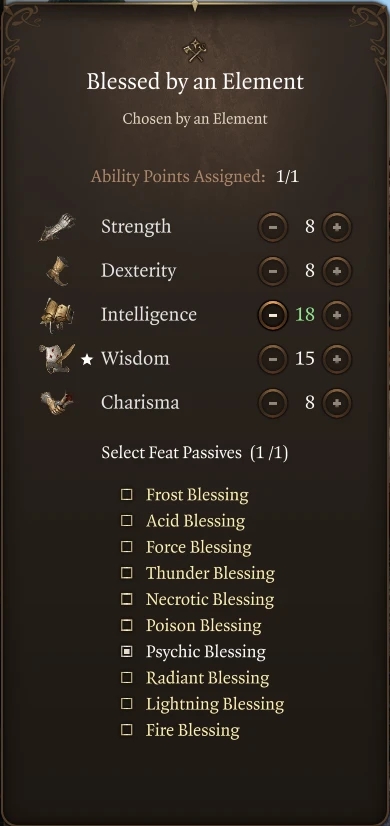This screenshot has height=826, width=390.
Task: Enable the Frost Blessing checkbox
Action: click(126, 495)
